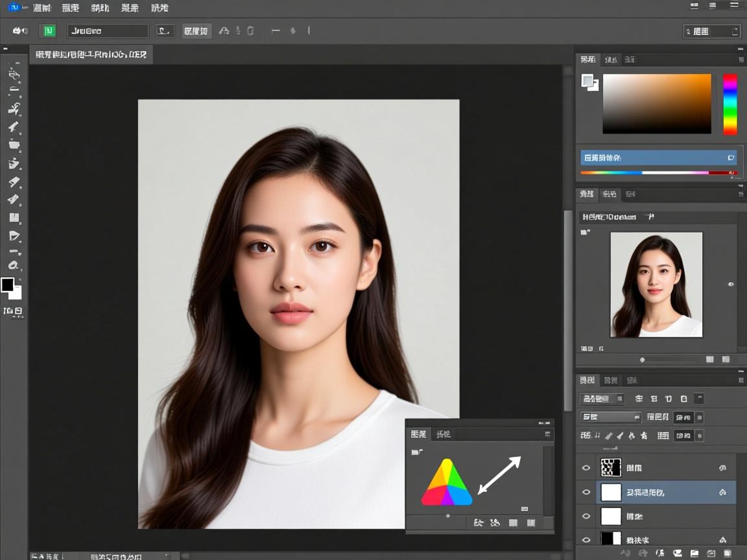Viewport: 747px width, 560px height.
Task: Click the black foreground color swatch
Action: (8, 285)
